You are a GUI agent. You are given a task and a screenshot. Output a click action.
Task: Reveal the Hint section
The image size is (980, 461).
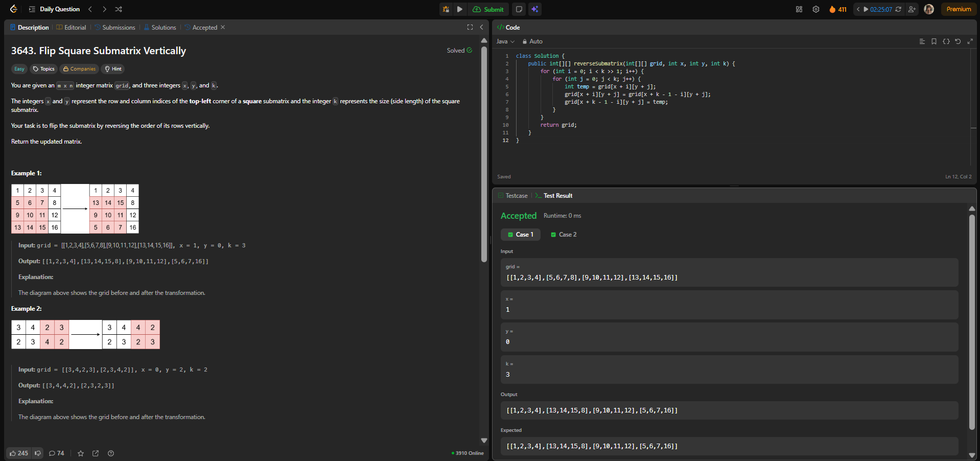(x=113, y=69)
